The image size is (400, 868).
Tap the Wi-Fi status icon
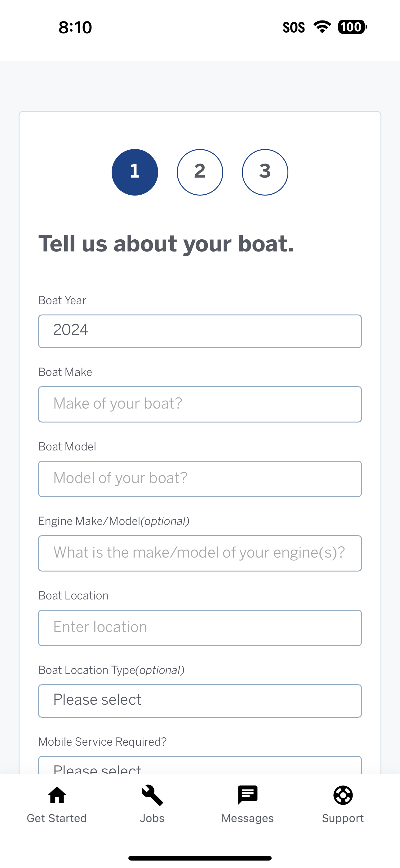tap(322, 27)
